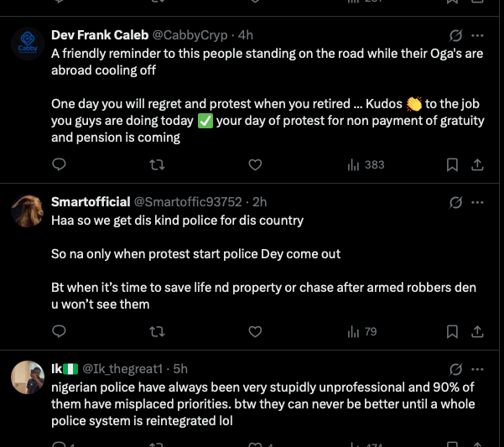Click Grok icon on Ik's tweet
This screenshot has width=504, height=447.
click(456, 368)
